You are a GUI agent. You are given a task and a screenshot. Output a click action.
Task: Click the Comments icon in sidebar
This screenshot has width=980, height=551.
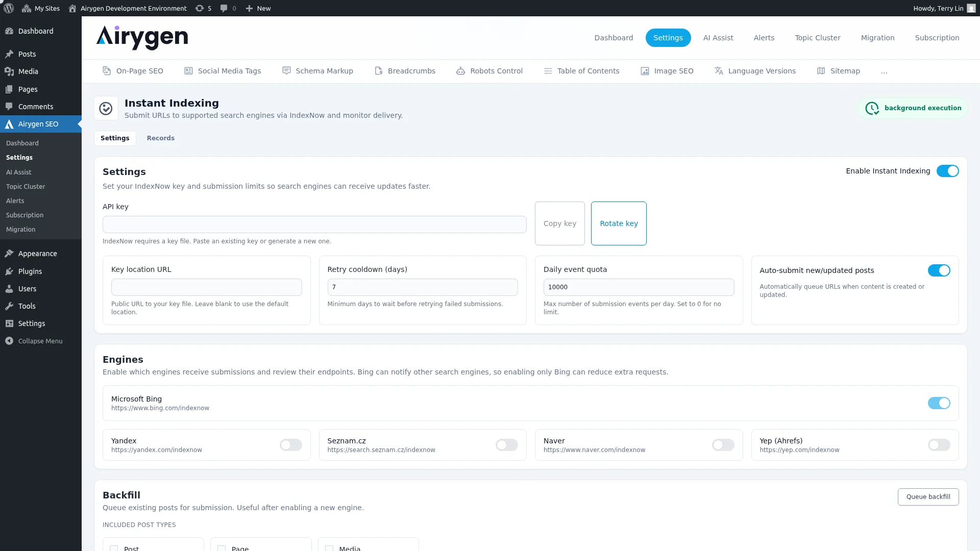tap(9, 107)
